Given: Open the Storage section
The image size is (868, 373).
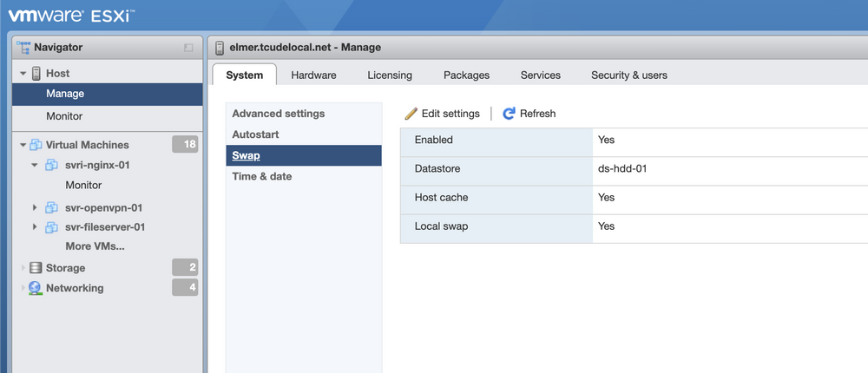Looking at the screenshot, I should 65,268.
